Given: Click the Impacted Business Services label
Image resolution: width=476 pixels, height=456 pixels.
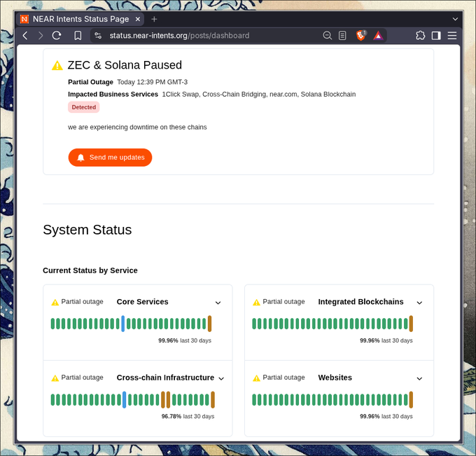Looking at the screenshot, I should click(113, 94).
